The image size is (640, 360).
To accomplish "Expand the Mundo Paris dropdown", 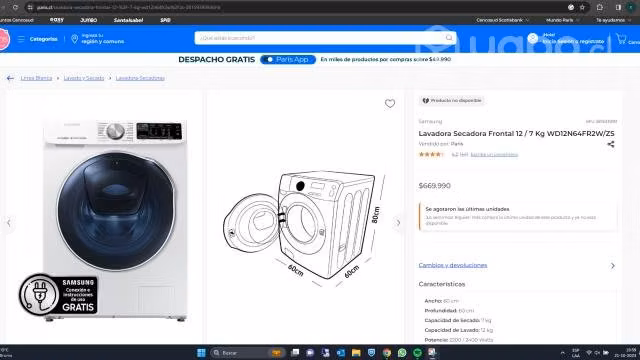I will tap(562, 20).
